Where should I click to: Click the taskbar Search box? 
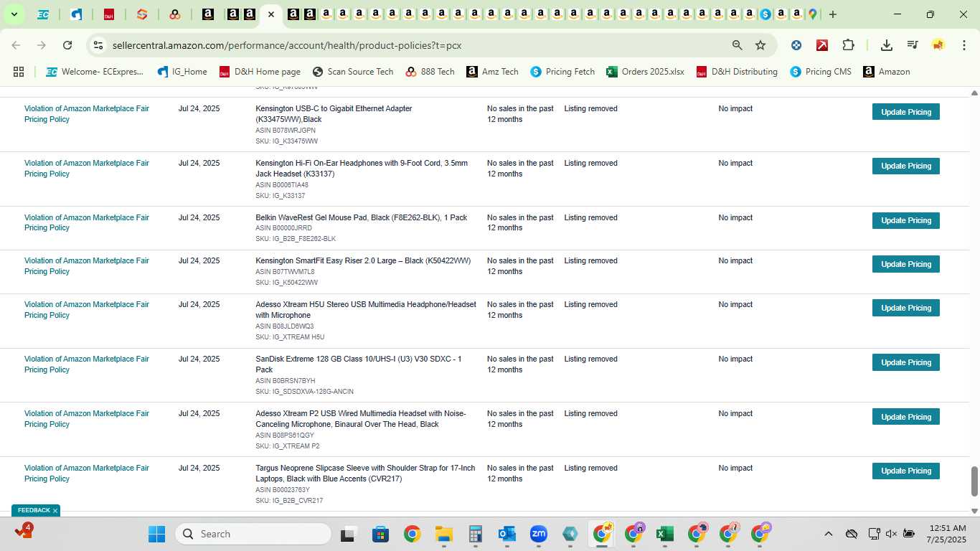tap(253, 534)
